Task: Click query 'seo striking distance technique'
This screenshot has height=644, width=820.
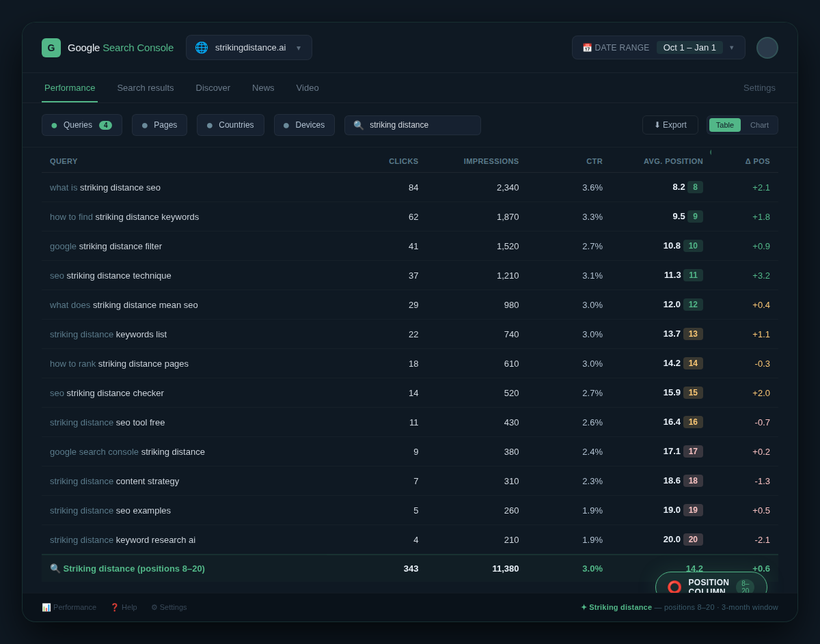Action: click(111, 275)
